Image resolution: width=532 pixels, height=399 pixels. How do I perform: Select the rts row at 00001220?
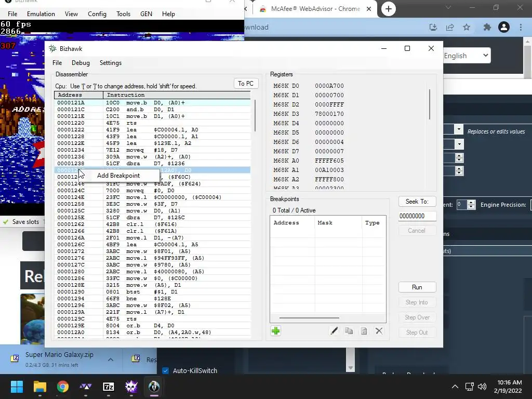click(x=152, y=123)
